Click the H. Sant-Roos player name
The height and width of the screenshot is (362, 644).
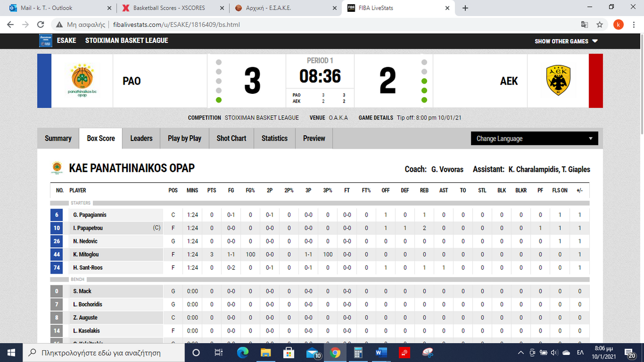pos(87,268)
